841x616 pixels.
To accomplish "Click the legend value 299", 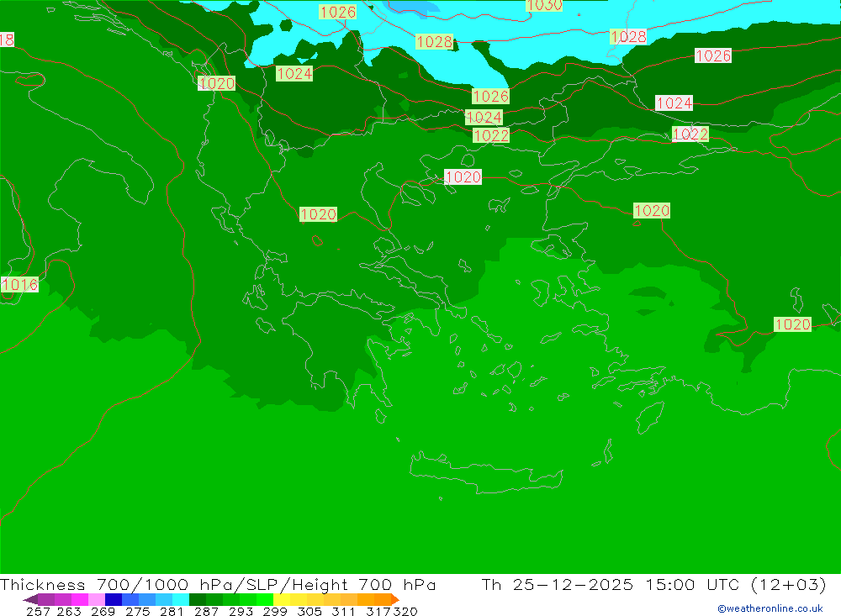I will [275, 611].
